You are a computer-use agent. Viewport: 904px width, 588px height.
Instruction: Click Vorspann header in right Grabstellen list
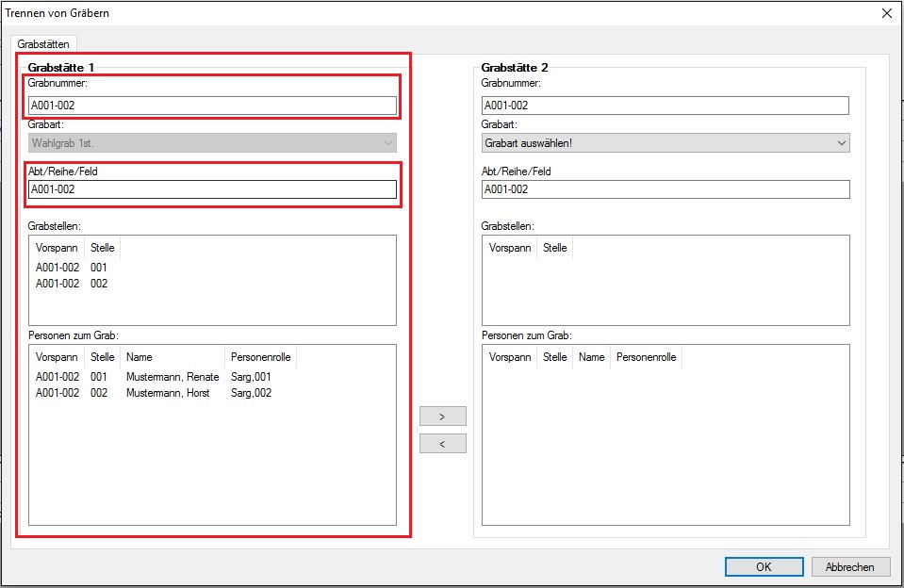(509, 248)
